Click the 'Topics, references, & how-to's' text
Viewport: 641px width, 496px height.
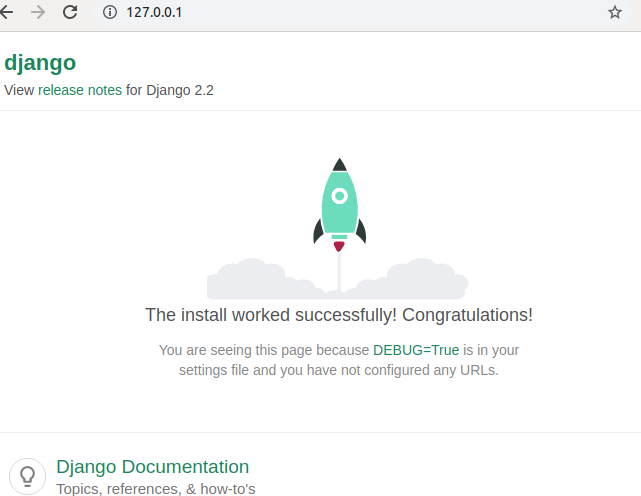pyautogui.click(x=156, y=489)
